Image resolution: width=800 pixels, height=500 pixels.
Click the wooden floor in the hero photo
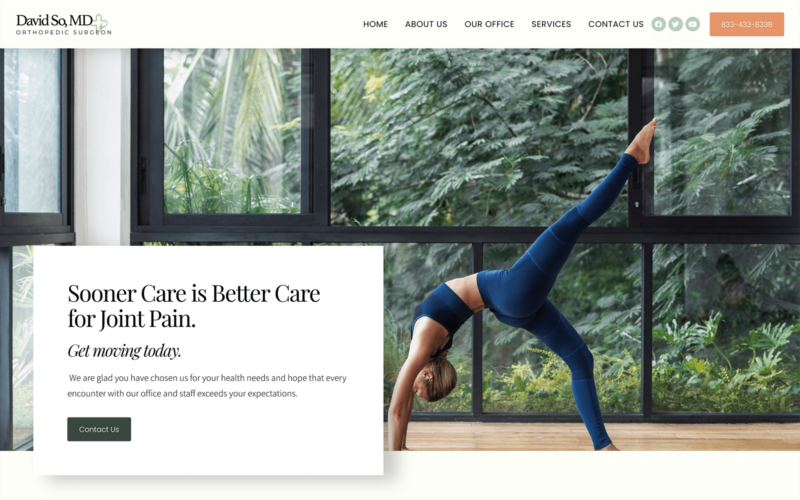[x=592, y=436]
